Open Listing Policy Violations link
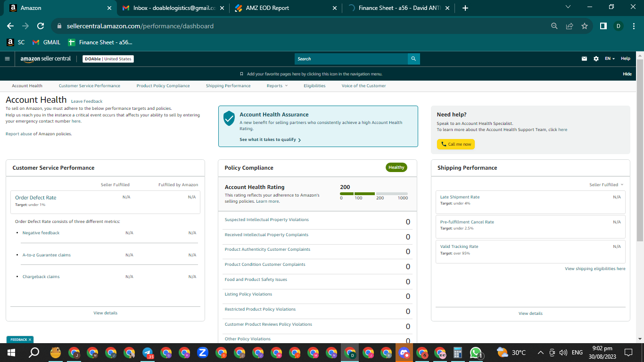 tap(248, 294)
